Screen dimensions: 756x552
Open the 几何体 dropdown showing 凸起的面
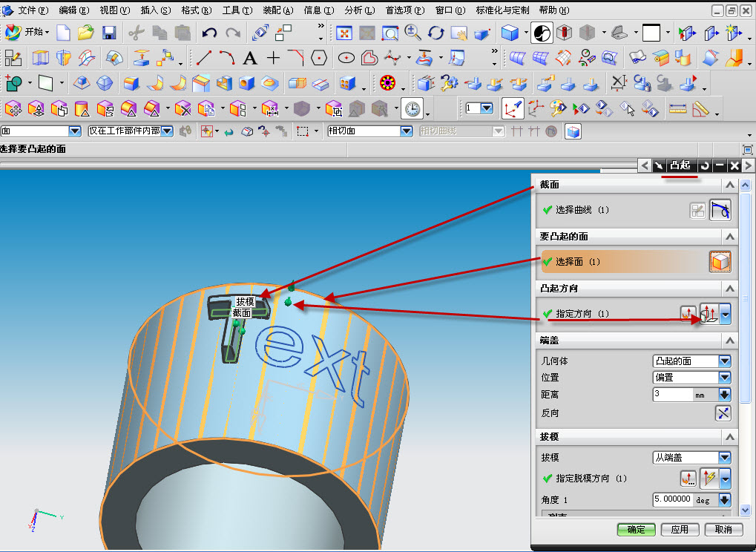(692, 361)
